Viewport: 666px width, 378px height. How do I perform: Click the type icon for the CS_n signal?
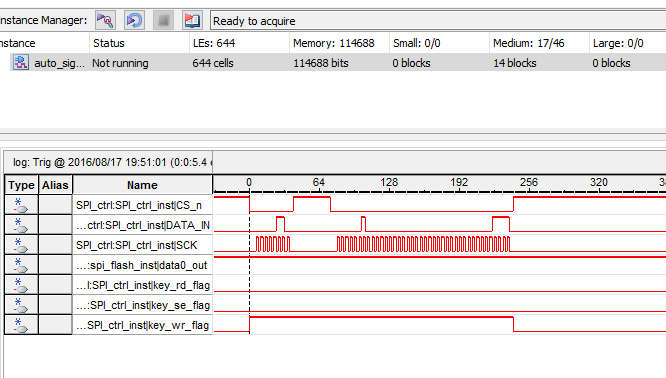pos(21,205)
